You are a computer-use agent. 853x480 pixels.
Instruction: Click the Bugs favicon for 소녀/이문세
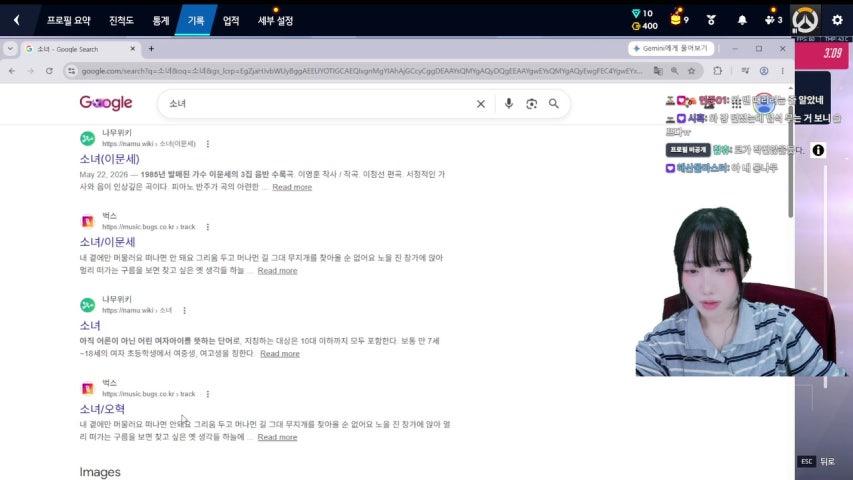pos(88,221)
